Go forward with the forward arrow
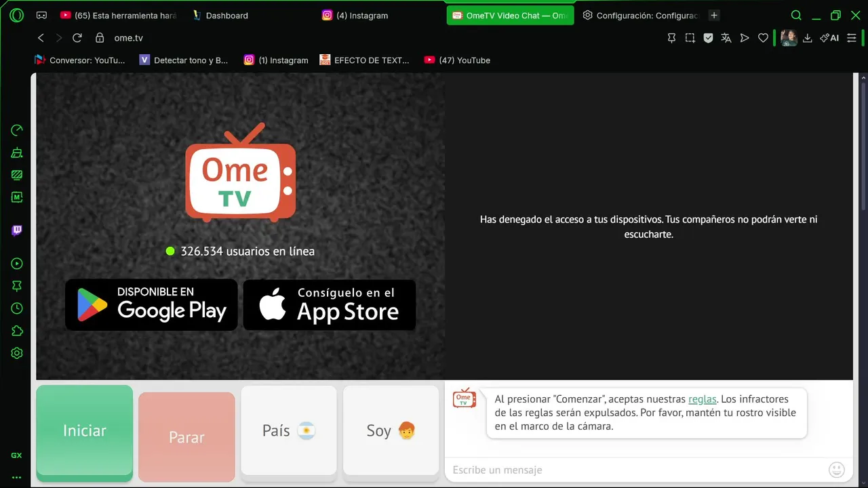The height and width of the screenshot is (488, 868). pyautogui.click(x=59, y=38)
